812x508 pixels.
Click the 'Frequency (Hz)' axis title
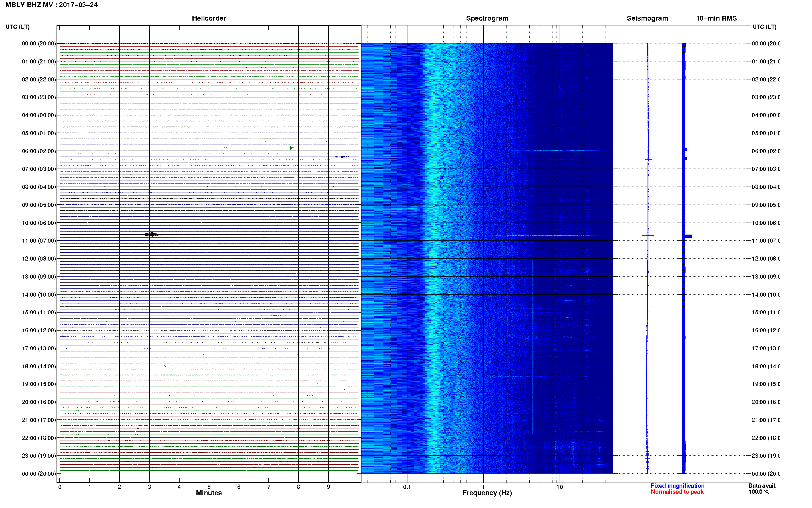point(487,493)
